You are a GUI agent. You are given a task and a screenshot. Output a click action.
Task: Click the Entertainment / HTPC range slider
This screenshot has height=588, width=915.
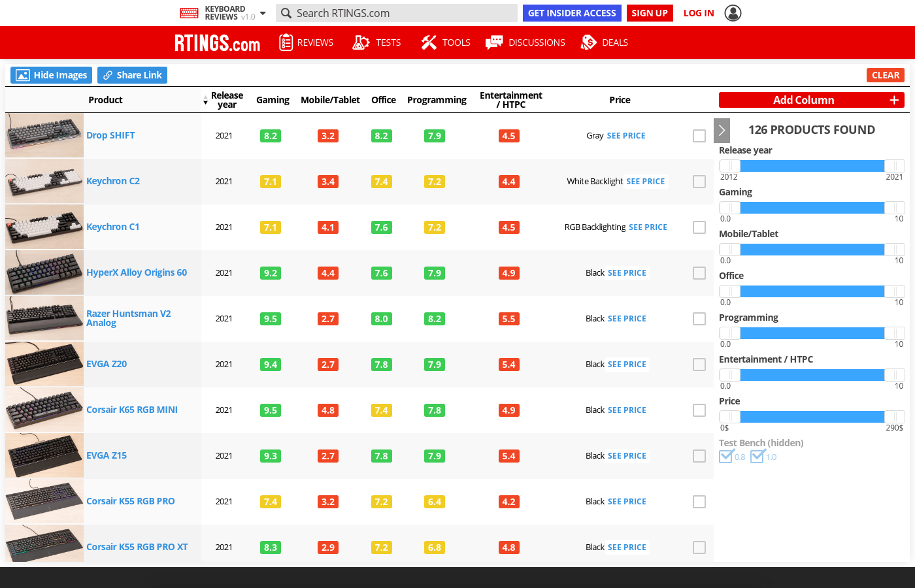tap(812, 375)
